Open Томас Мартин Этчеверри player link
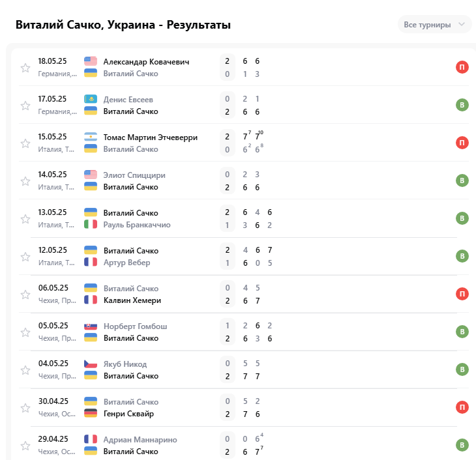476x460 pixels. pos(150,137)
